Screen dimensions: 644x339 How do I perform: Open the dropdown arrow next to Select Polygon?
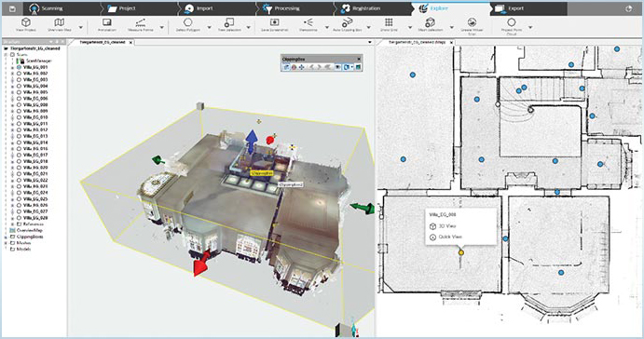209,28
